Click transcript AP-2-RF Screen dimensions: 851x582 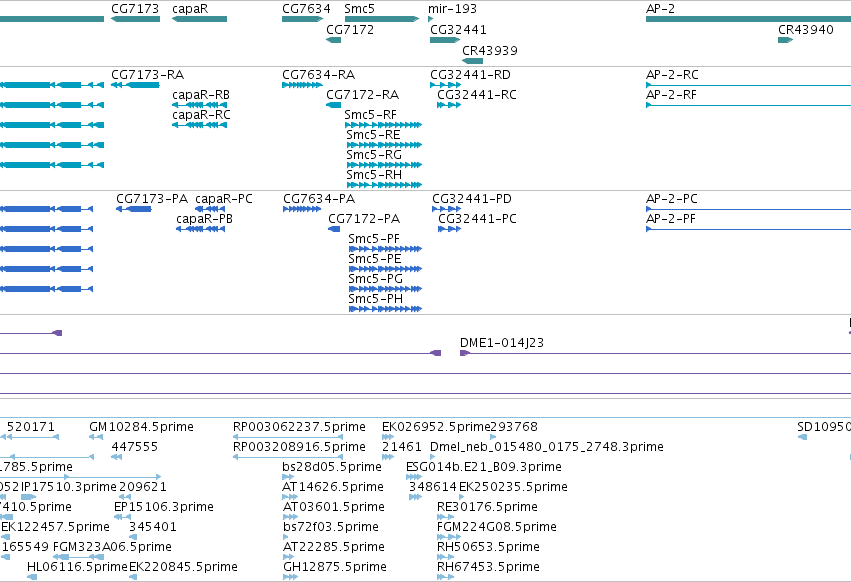click(748, 105)
